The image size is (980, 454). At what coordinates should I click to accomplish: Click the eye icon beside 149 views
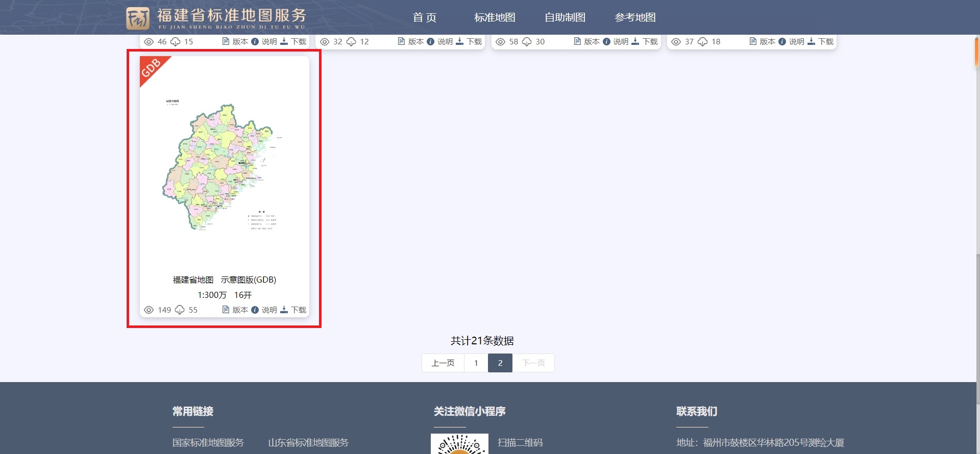[x=149, y=310]
